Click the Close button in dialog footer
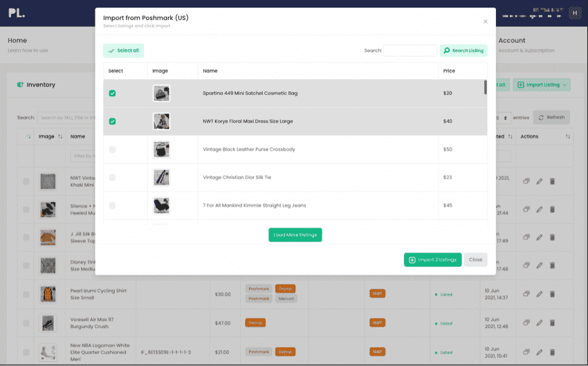Viewport: 588px width, 366px height. pyautogui.click(x=475, y=259)
